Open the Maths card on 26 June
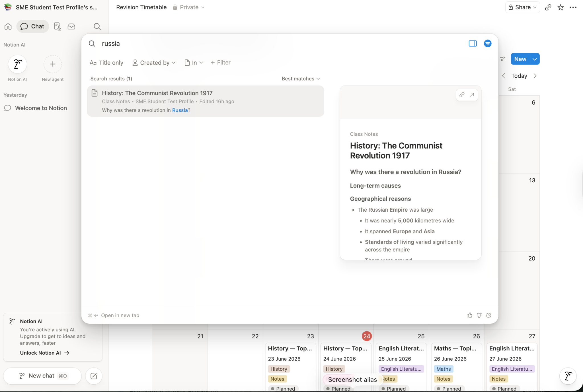 tap(456, 367)
